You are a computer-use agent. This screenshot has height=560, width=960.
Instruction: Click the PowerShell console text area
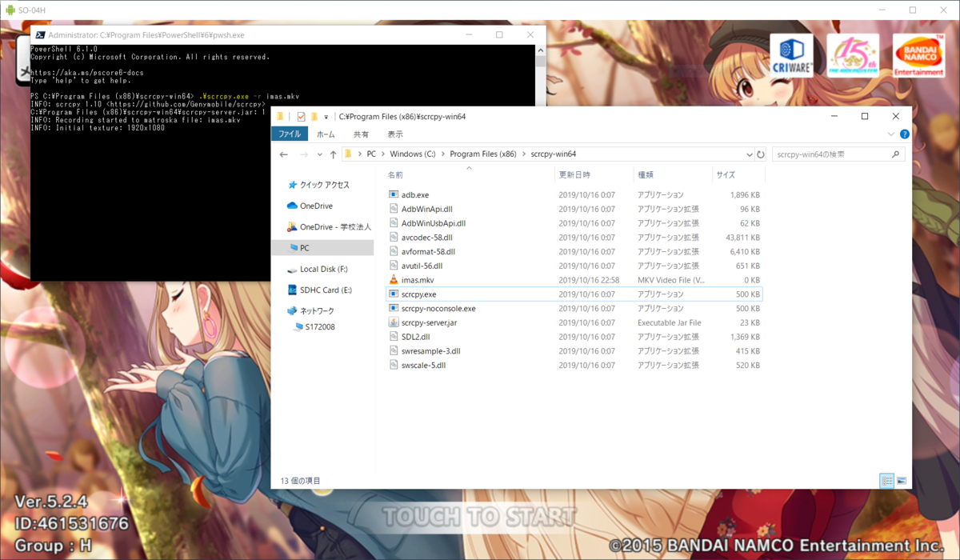click(283, 162)
